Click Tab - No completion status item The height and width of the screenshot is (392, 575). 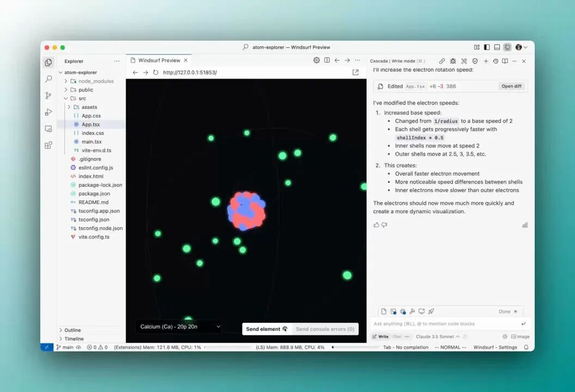click(406, 347)
